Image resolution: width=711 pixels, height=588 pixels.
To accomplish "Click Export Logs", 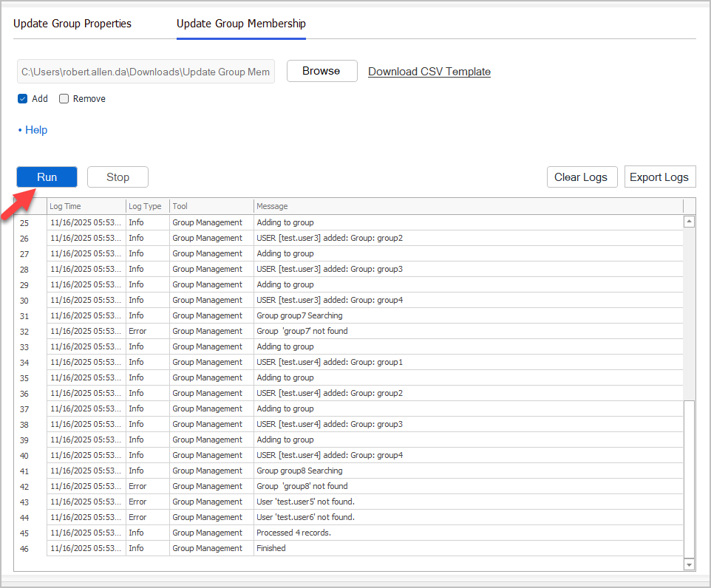I will (659, 177).
